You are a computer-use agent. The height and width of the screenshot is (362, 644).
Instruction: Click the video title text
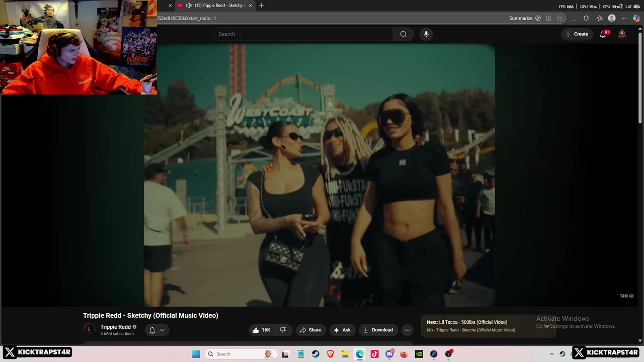pyautogui.click(x=150, y=315)
